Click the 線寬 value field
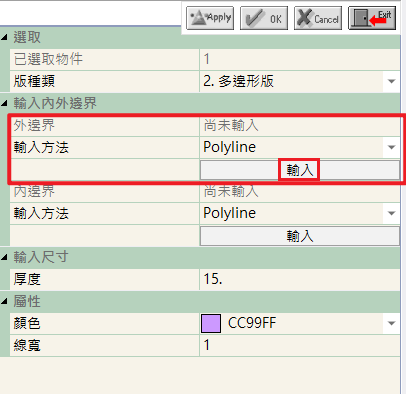This screenshot has width=406, height=394. pyautogui.click(x=300, y=345)
